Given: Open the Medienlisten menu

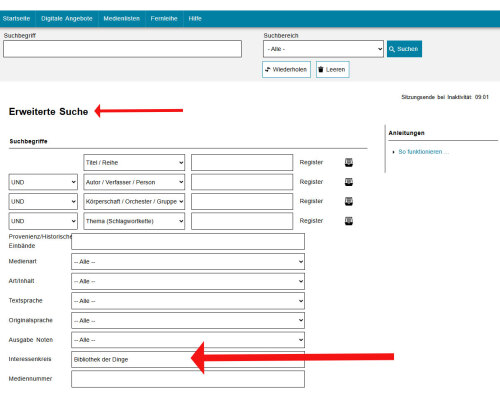Looking at the screenshot, I should (122, 19).
